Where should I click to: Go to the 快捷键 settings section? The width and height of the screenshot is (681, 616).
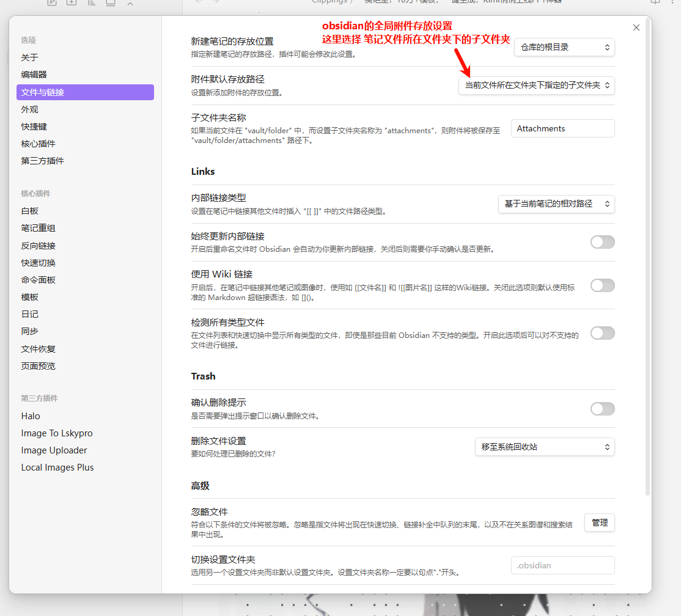[x=34, y=127]
